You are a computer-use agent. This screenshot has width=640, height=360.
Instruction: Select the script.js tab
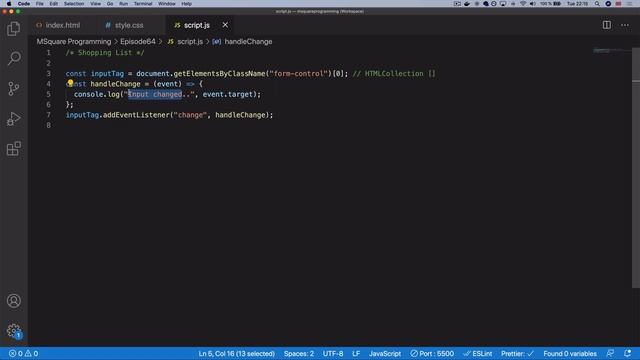pos(196,25)
